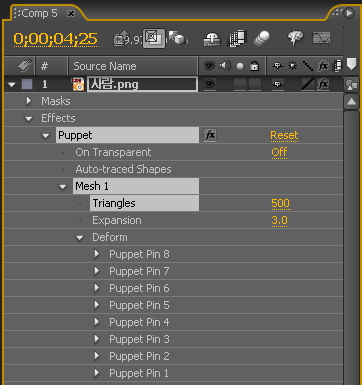Screen dimensions: 362x385
Task: Expand Puppet Pin 6
Action: [x=97, y=288]
